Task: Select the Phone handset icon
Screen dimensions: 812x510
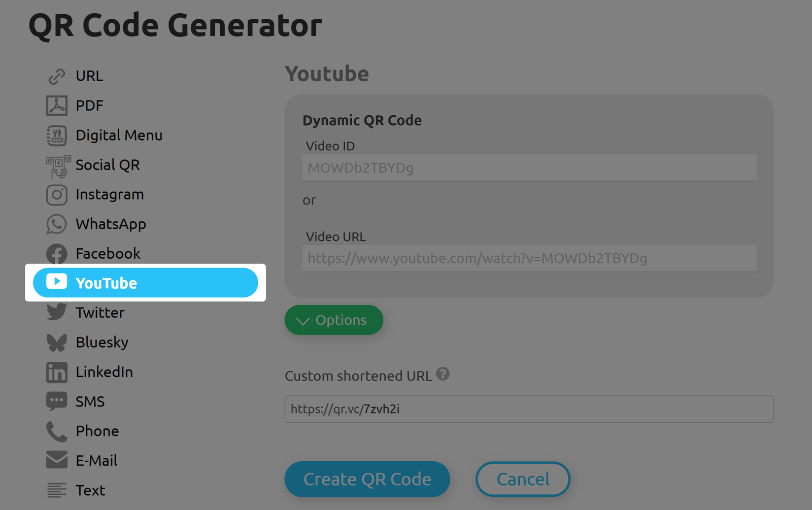Action: tap(56, 430)
